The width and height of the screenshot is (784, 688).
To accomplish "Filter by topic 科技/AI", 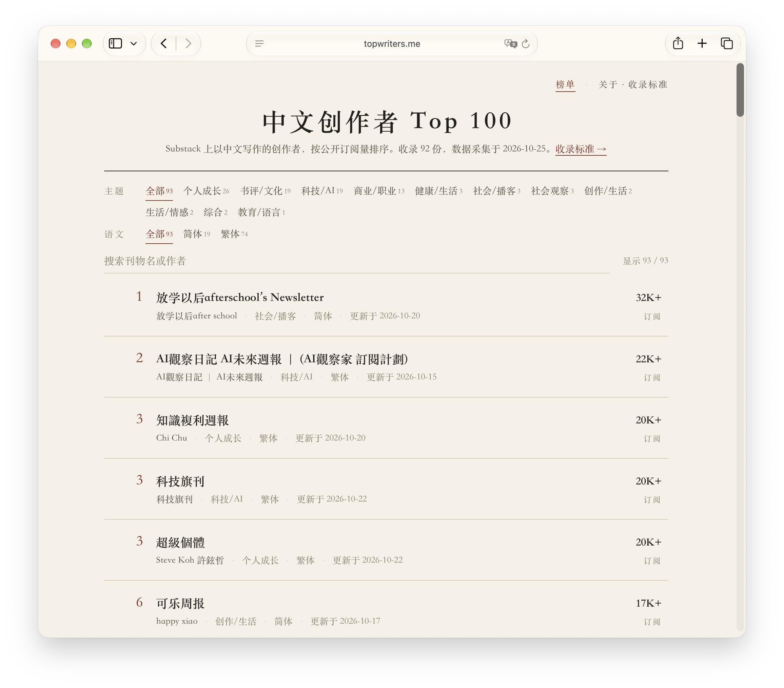I will click(322, 191).
